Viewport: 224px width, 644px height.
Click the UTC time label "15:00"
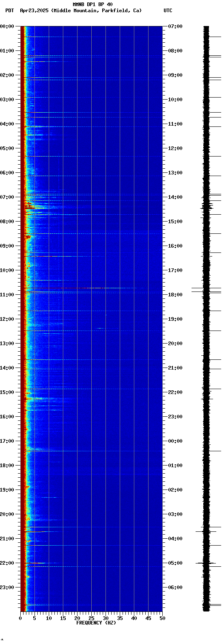(x=175, y=222)
